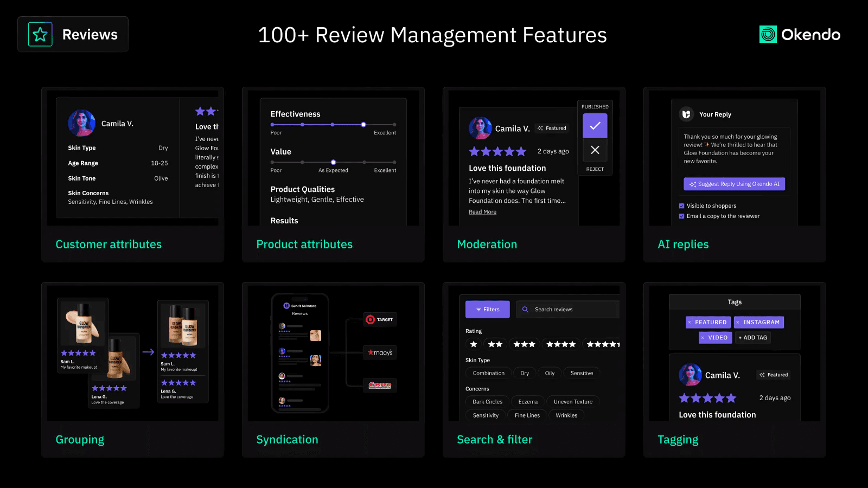Click the Okendo logo icon
This screenshot has width=868, height=488.
pos(768,35)
